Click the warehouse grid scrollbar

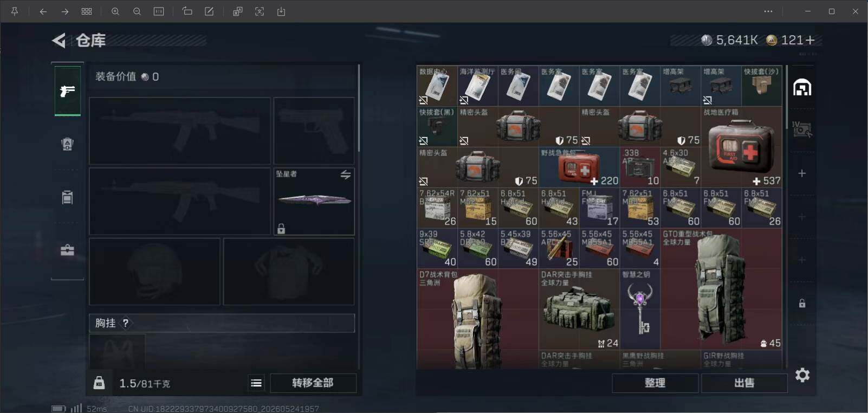(x=786, y=98)
